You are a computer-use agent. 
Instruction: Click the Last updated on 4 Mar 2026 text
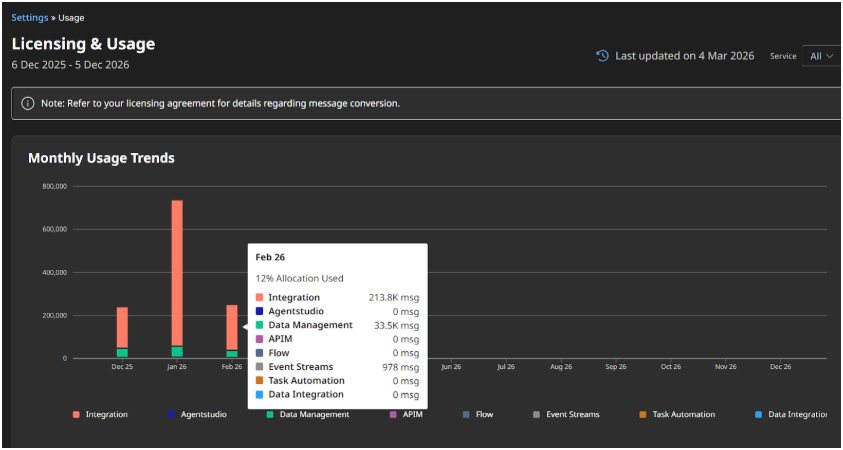tap(685, 56)
